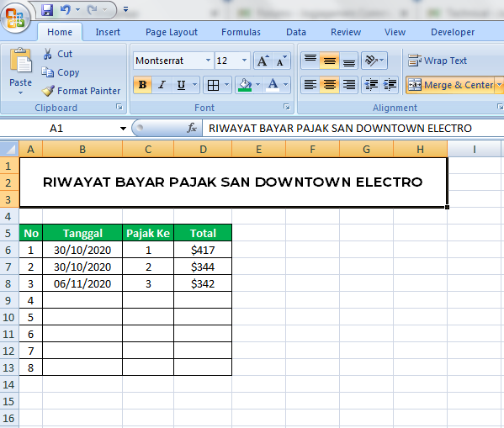Screen dimensions: 504x428
Task: Click the Merge & Center button
Action: tap(450, 85)
